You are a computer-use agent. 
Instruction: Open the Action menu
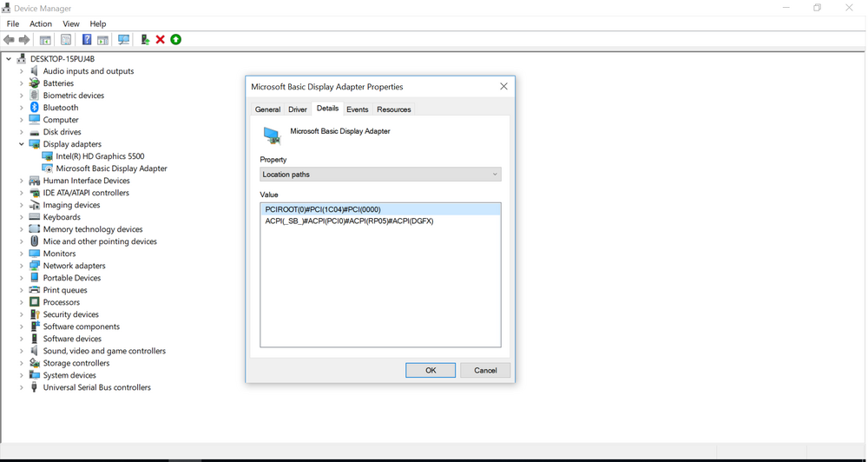click(x=41, y=23)
